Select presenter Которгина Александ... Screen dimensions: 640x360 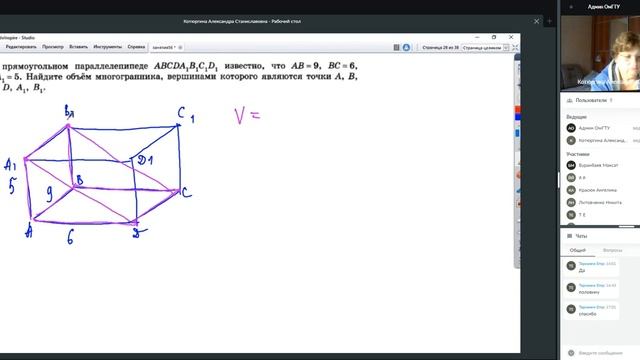(602, 140)
